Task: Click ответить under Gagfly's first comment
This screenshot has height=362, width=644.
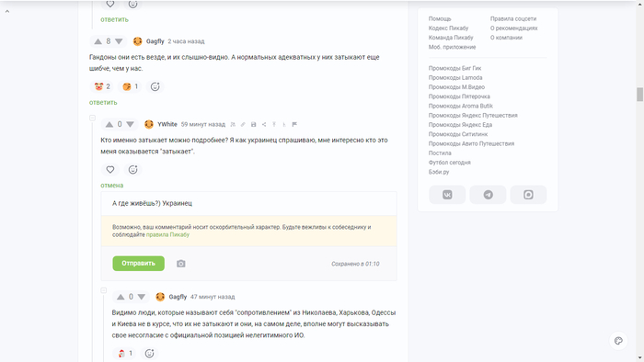Action: pos(103,103)
